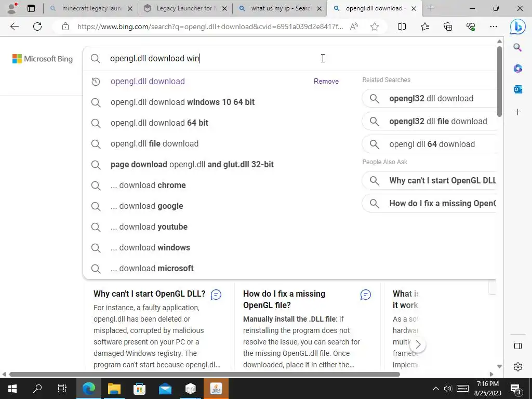Open the volume control in system tray
The height and width of the screenshot is (399, 532).
[x=448, y=389]
